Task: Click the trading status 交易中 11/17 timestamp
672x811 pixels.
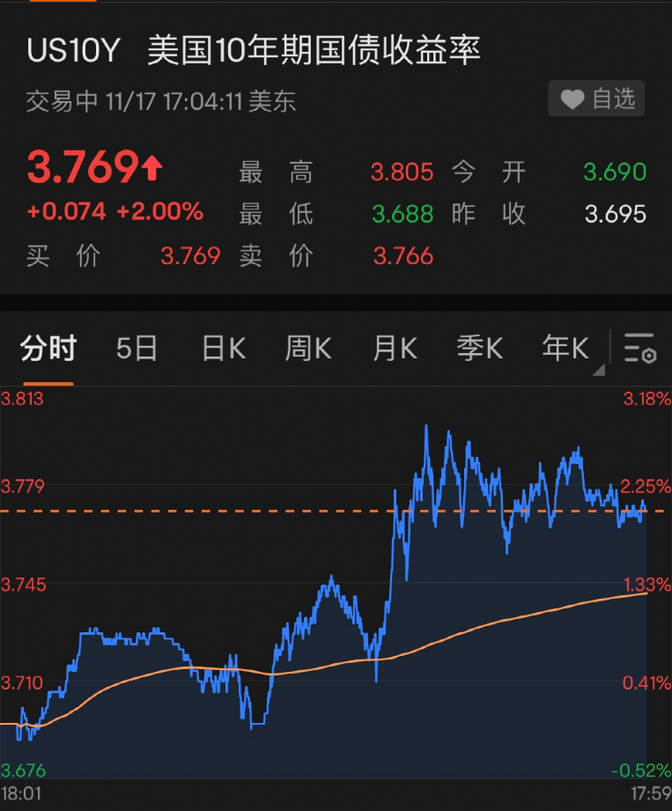Action: click(x=161, y=101)
